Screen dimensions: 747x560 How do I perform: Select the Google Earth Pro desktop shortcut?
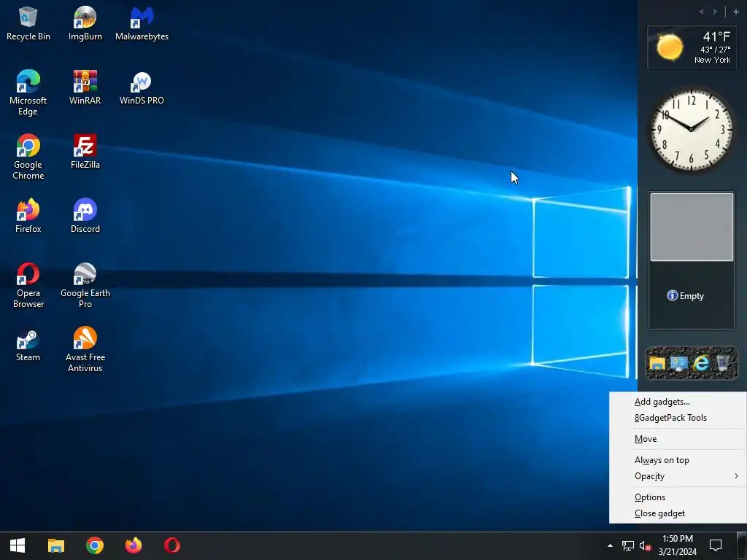point(85,286)
